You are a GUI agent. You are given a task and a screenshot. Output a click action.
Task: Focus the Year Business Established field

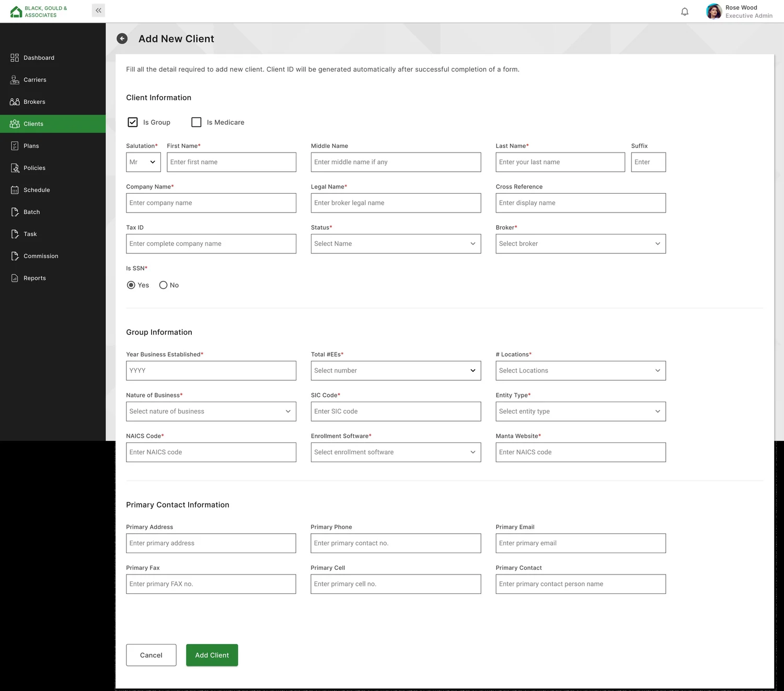211,371
